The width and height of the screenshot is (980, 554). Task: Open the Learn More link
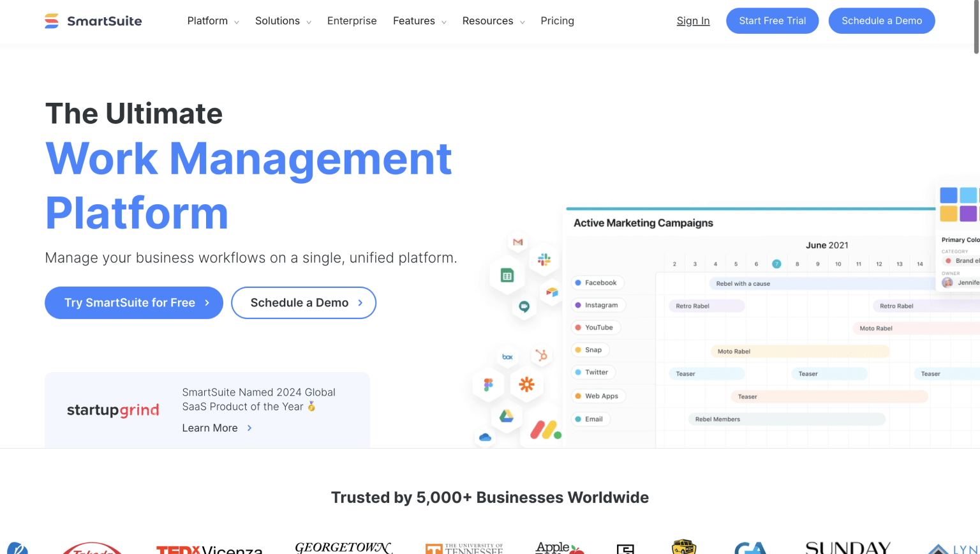218,428
